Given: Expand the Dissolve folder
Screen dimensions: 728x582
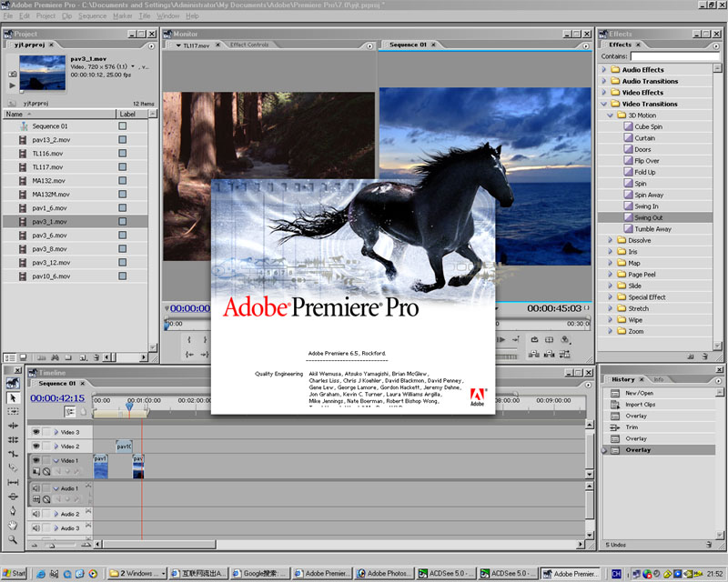Looking at the screenshot, I should point(611,240).
